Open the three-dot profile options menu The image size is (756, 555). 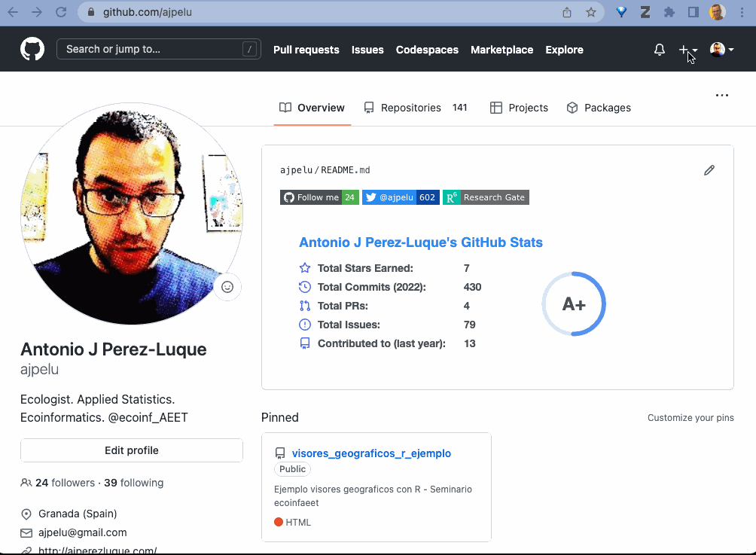[722, 96]
